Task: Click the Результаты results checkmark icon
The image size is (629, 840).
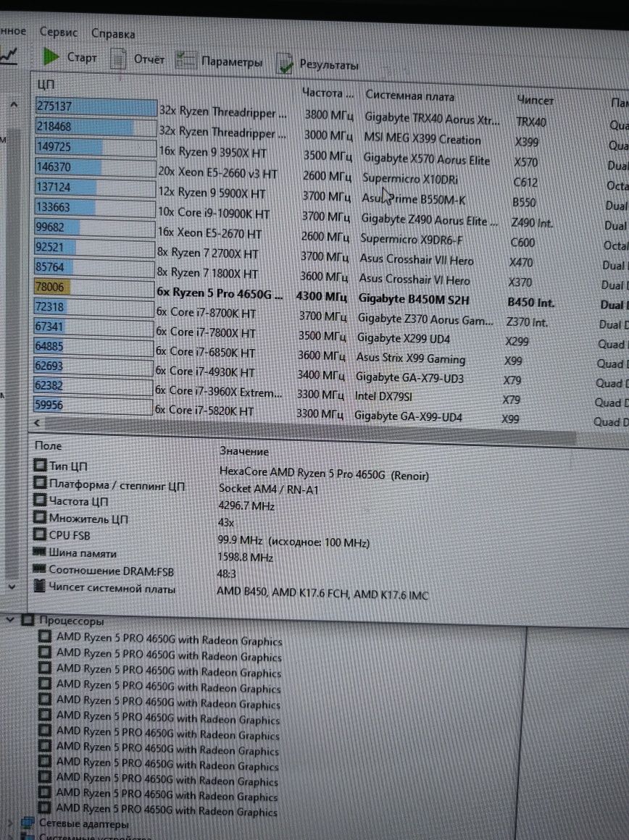Action: click(284, 63)
